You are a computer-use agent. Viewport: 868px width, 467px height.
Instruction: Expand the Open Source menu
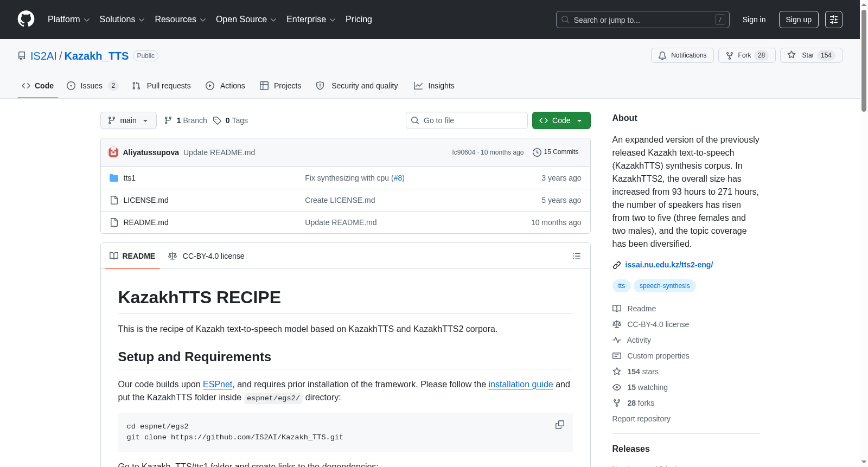pyautogui.click(x=246, y=20)
